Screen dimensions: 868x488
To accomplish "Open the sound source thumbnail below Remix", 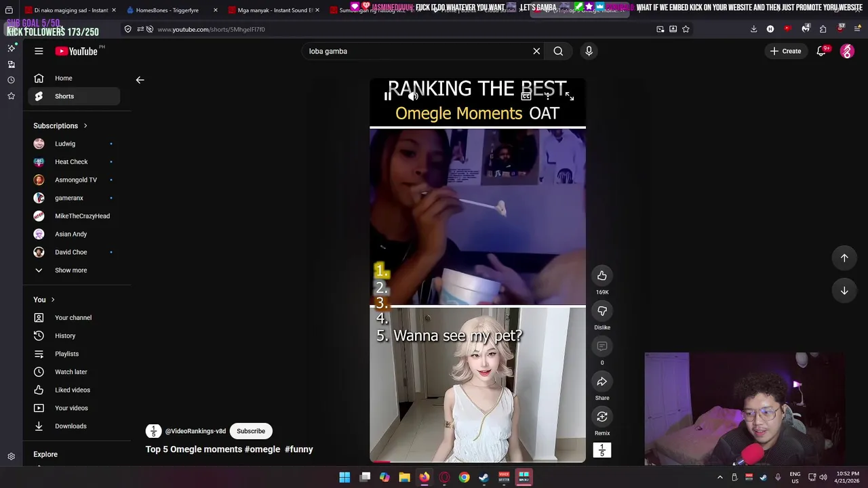I will 602,450.
